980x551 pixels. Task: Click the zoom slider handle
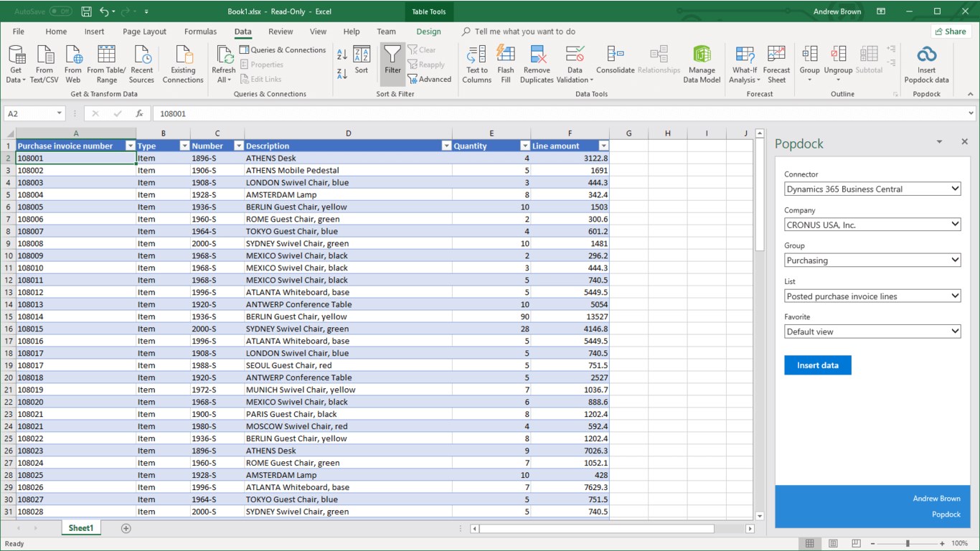pyautogui.click(x=908, y=544)
